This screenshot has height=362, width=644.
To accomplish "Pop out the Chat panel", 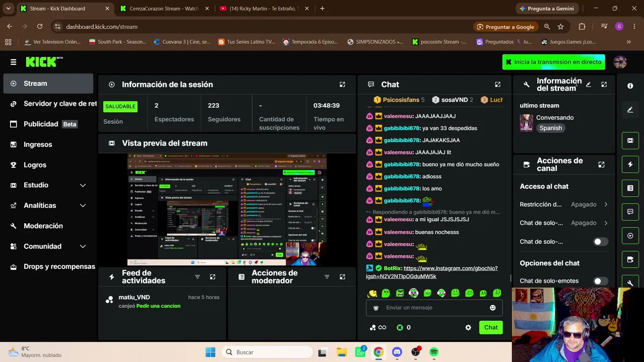I will [x=498, y=84].
